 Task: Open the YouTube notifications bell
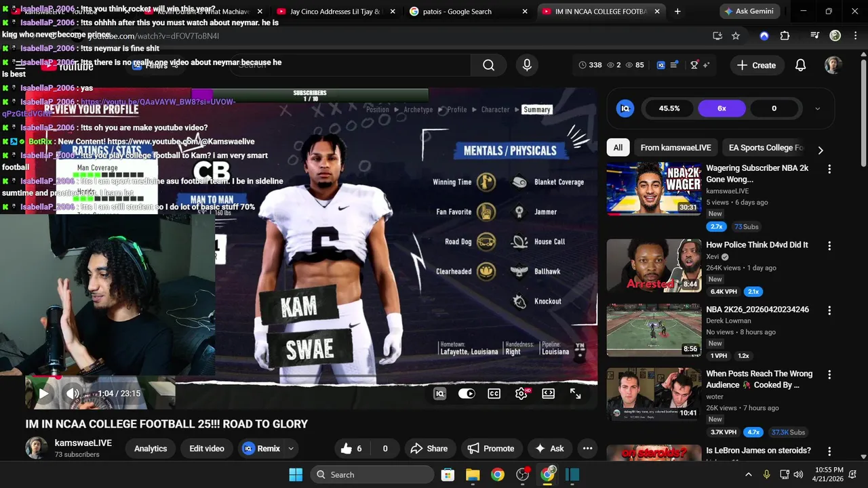pyautogui.click(x=800, y=65)
